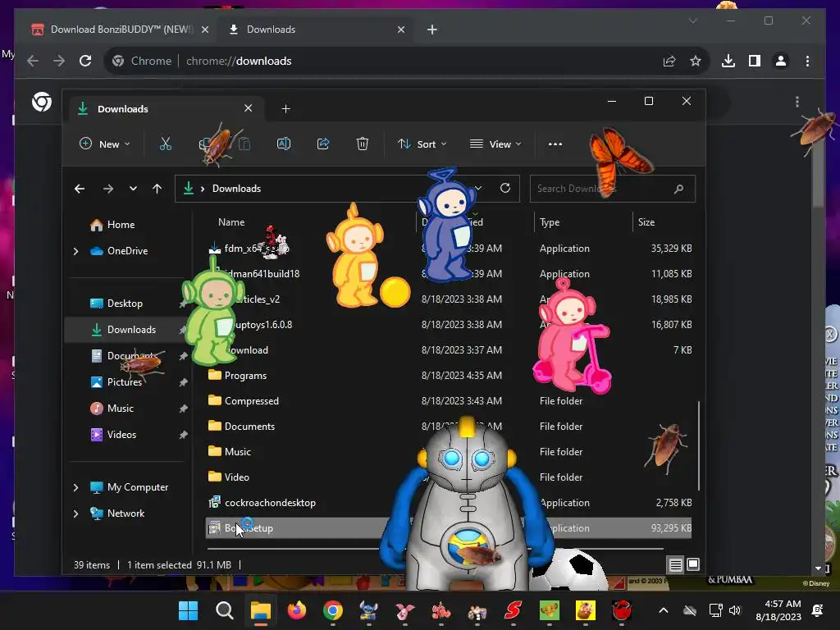This screenshot has width=840, height=630.
Task: Open volume control in system tray
Action: click(734, 610)
